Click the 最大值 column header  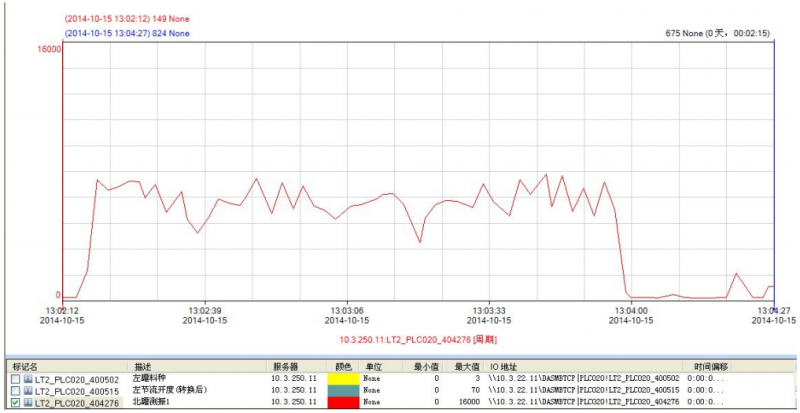[468, 367]
